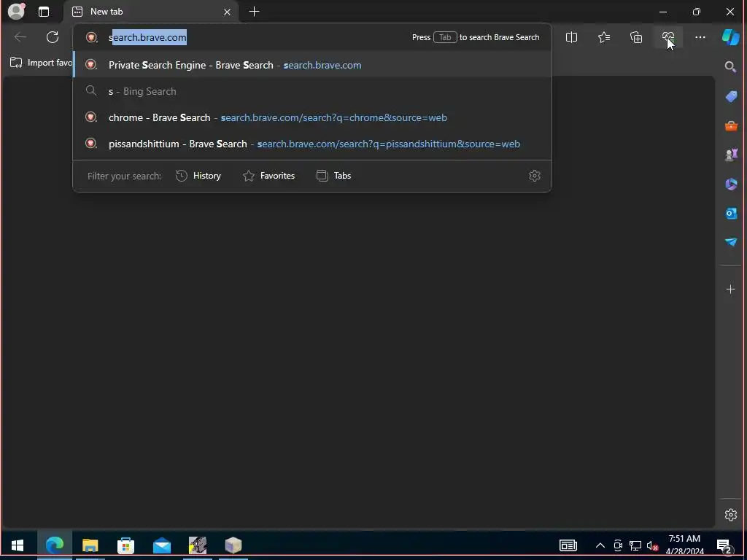Screen dimensions: 747x560
Task: Filter search suggestions by History
Action: (x=198, y=176)
